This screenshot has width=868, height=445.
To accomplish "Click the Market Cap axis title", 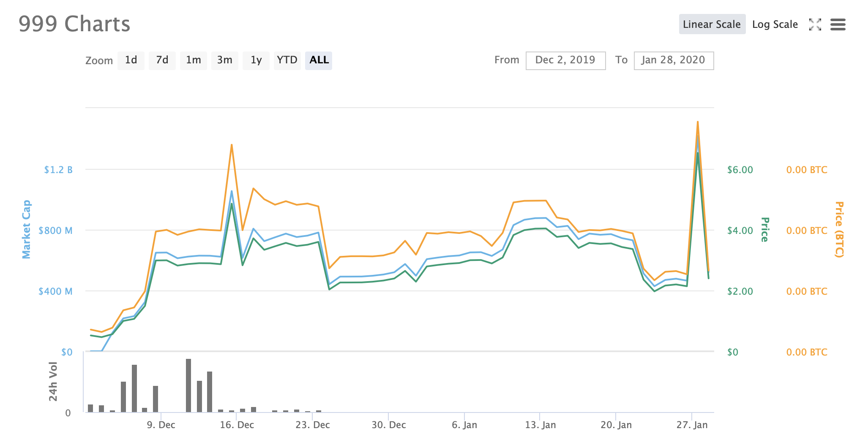I will [27, 229].
